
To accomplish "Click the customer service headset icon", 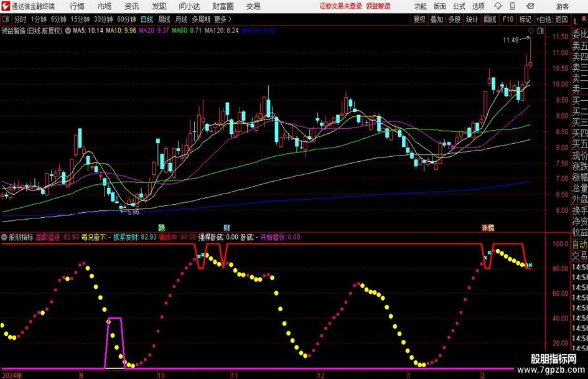I will pyautogui.click(x=498, y=6).
